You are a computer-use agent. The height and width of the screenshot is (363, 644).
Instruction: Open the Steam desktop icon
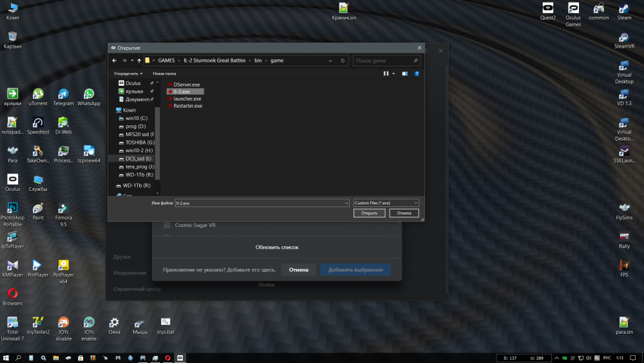[623, 13]
